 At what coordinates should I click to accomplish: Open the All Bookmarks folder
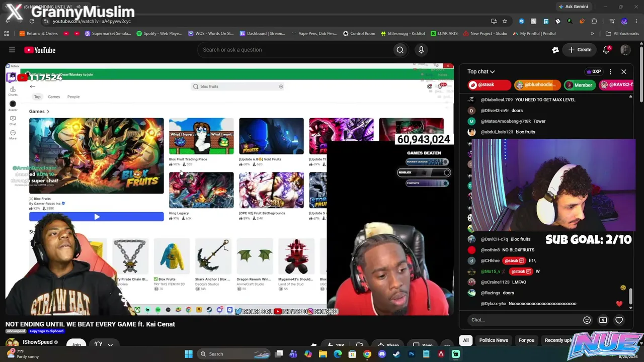[622, 34]
